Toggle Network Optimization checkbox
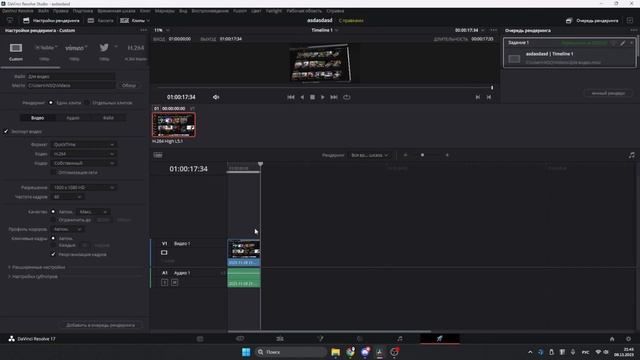The width and height of the screenshot is (640, 360). tap(53, 172)
